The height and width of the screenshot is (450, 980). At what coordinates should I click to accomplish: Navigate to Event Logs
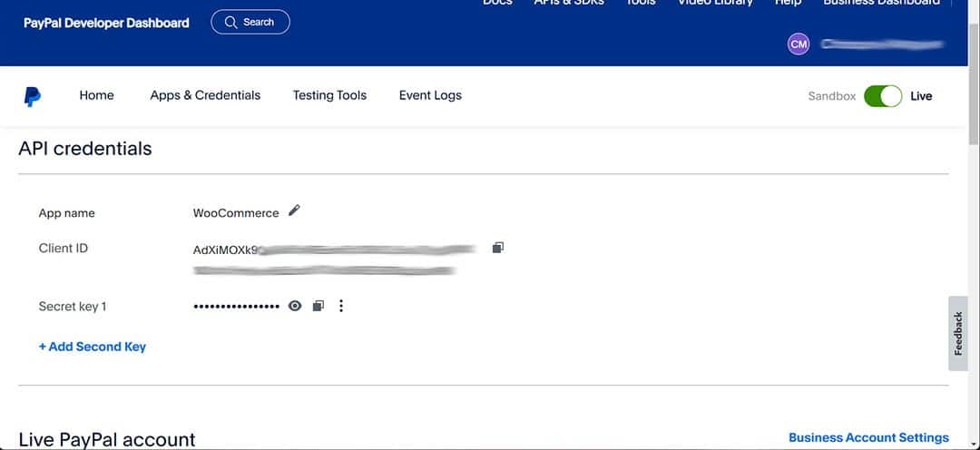click(x=430, y=95)
